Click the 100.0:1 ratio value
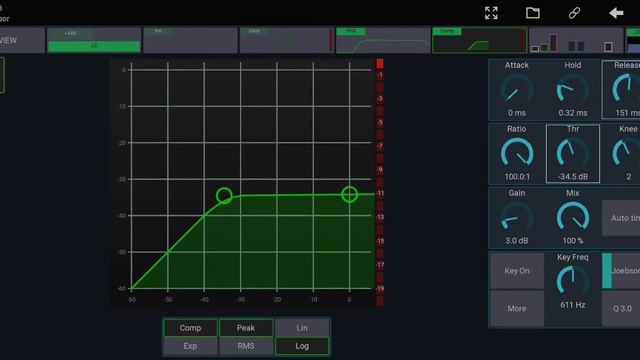640x360 pixels. tap(517, 177)
